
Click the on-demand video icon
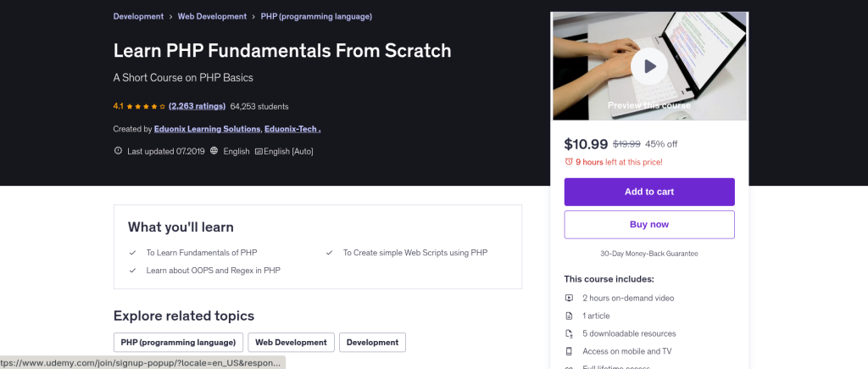pos(569,298)
